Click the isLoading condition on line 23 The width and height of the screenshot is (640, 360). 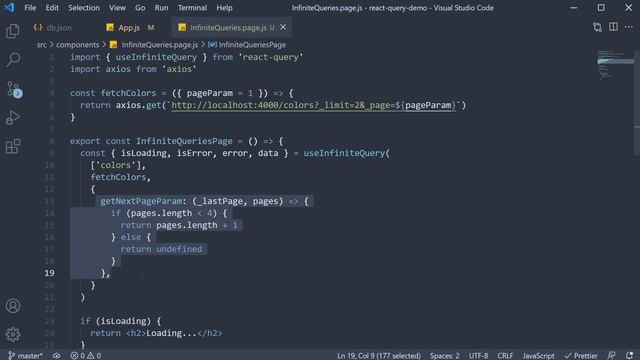123,321
